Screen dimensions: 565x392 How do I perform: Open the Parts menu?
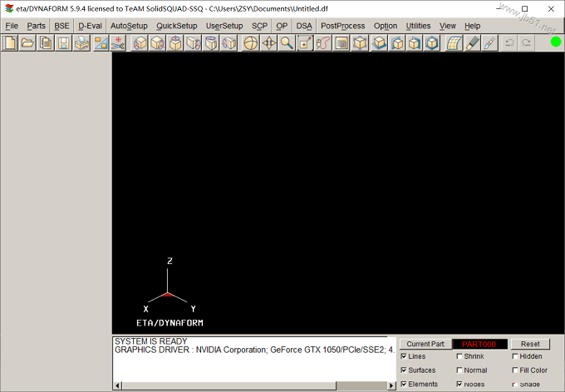click(36, 26)
